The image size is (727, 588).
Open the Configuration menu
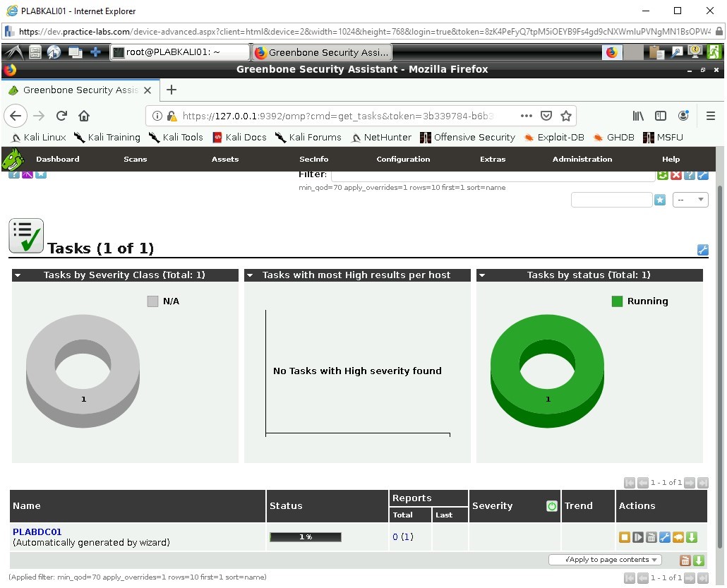pos(402,159)
